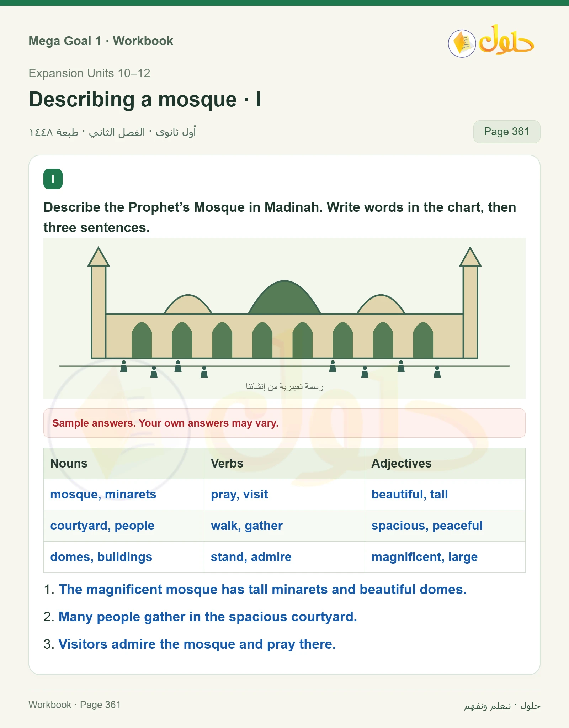Screen dimensions: 569x728
Task: Click the right minaret in the illustration
Action: [470, 302]
